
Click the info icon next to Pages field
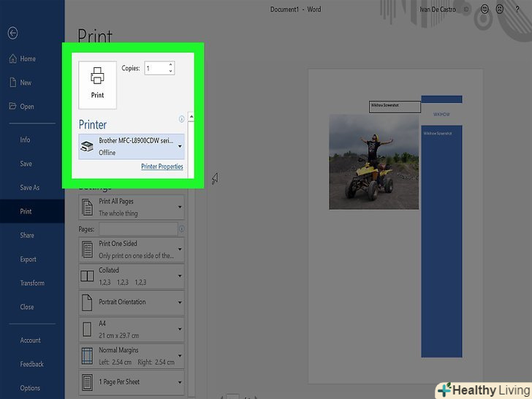click(181, 229)
